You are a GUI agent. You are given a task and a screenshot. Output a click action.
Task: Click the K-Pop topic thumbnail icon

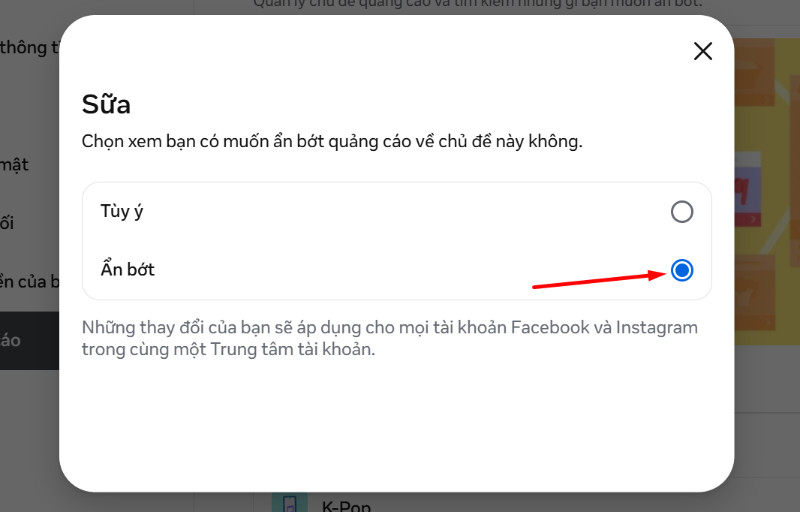[289, 503]
